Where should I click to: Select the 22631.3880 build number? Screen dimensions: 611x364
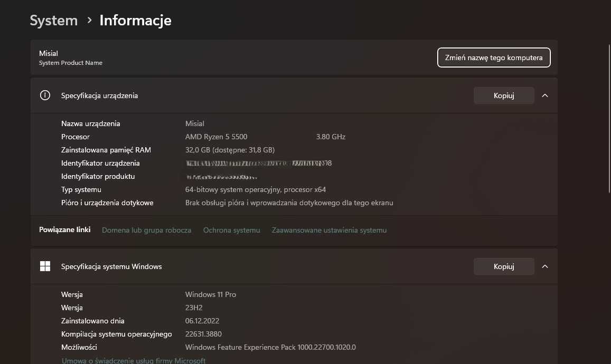pyautogui.click(x=203, y=334)
